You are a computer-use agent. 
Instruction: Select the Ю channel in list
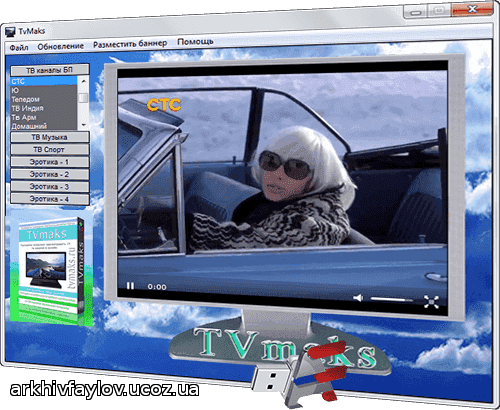(x=44, y=90)
